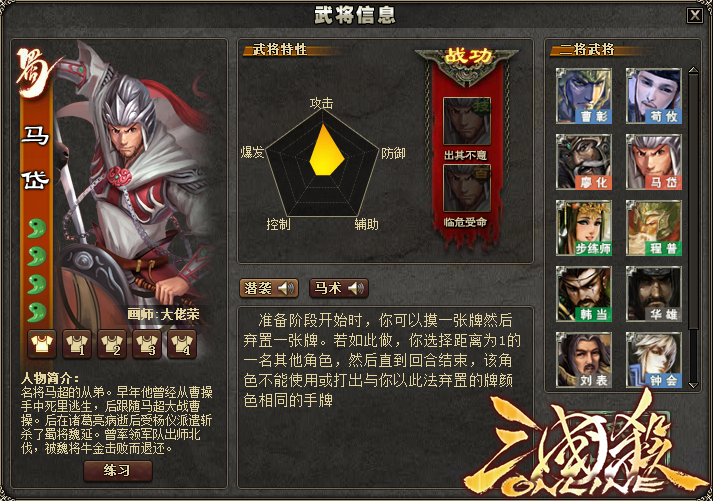Select general 曹彰 portrait
The height and width of the screenshot is (501, 713).
[584, 96]
